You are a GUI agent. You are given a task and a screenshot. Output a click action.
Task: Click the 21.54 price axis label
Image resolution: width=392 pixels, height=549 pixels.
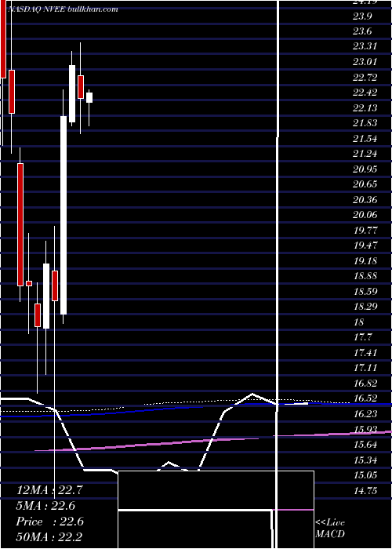point(365,138)
